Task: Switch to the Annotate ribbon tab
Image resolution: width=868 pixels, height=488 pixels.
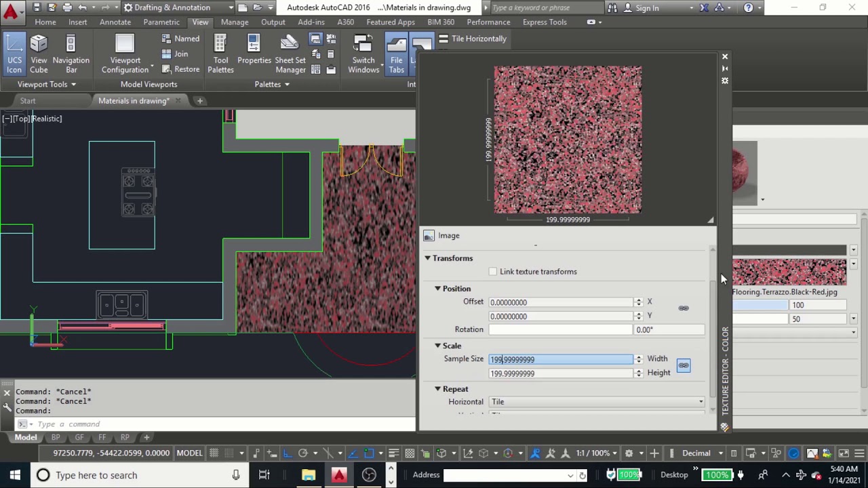Action: coord(115,22)
